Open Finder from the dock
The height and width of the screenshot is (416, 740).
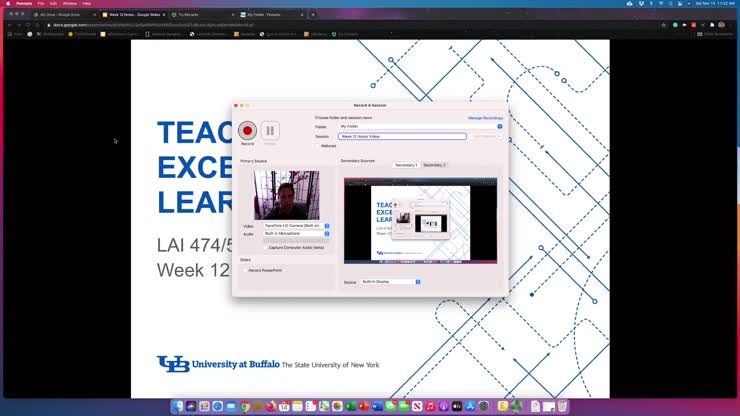point(179,406)
